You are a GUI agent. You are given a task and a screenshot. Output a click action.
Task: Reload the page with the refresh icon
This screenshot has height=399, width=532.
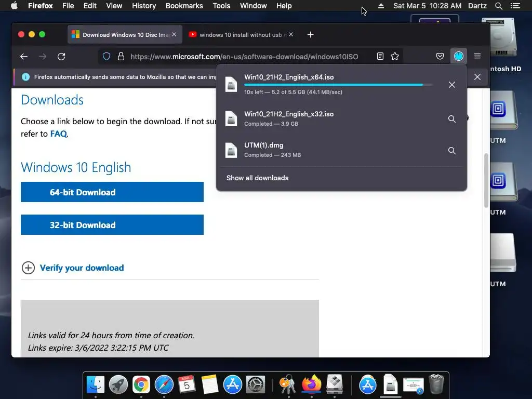pyautogui.click(x=61, y=56)
